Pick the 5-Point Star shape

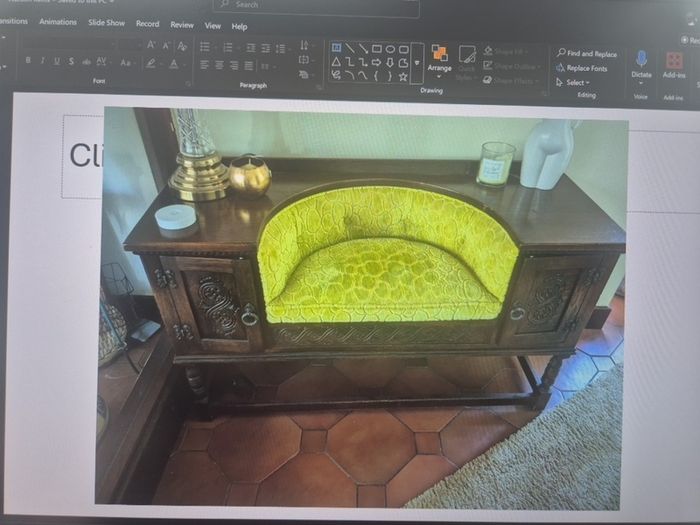(404, 77)
